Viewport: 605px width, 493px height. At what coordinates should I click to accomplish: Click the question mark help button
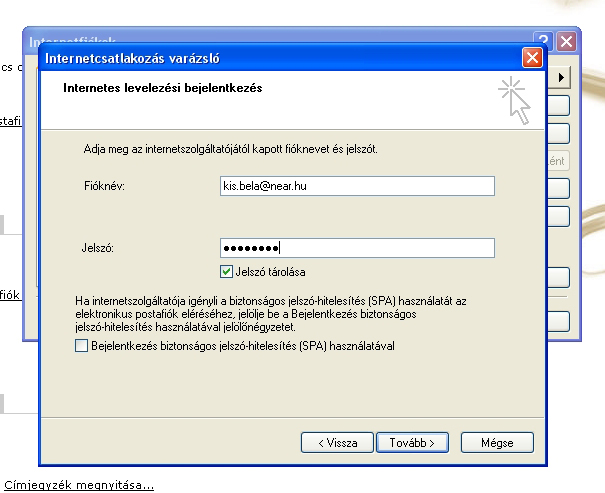[x=544, y=42]
